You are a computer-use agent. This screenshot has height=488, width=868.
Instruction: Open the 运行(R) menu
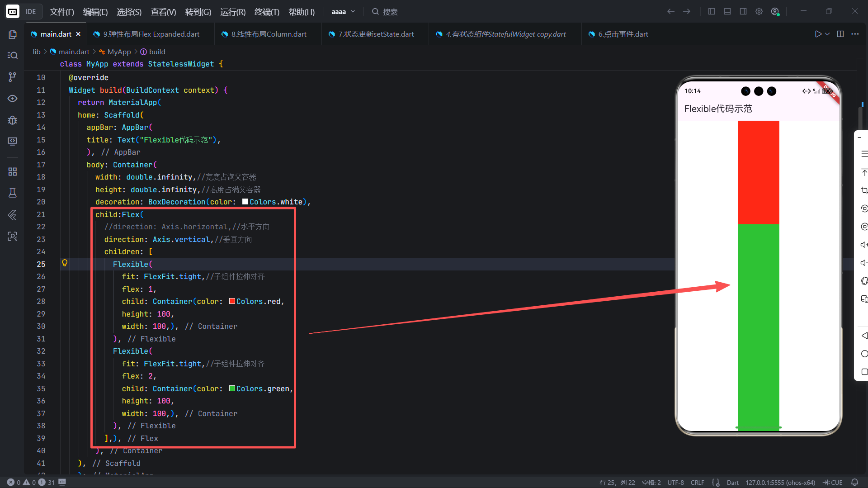pyautogui.click(x=233, y=12)
